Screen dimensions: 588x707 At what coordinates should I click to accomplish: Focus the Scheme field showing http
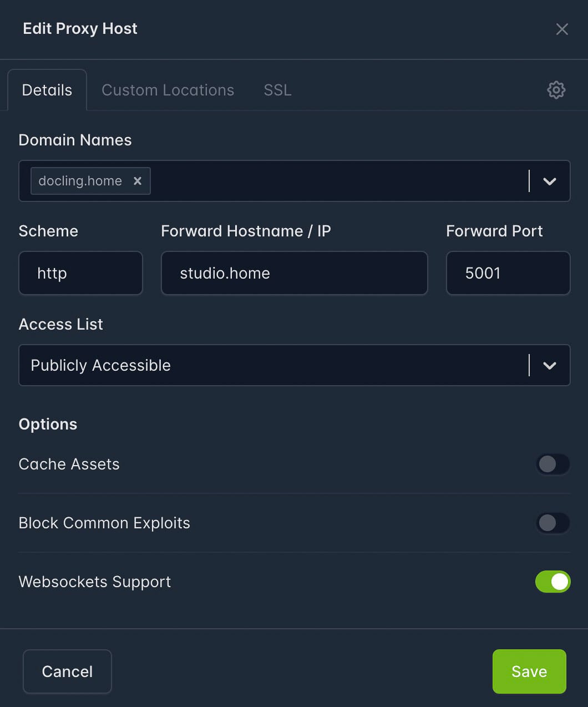tap(80, 273)
